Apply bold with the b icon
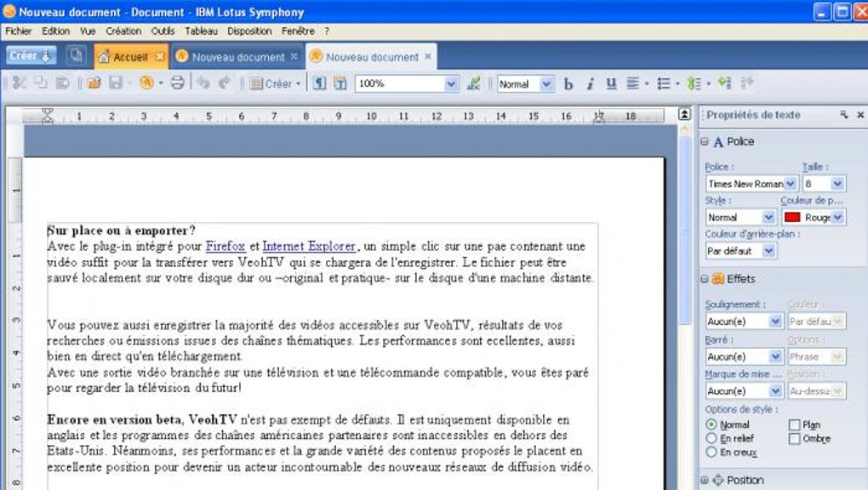868x490 pixels. pos(568,83)
